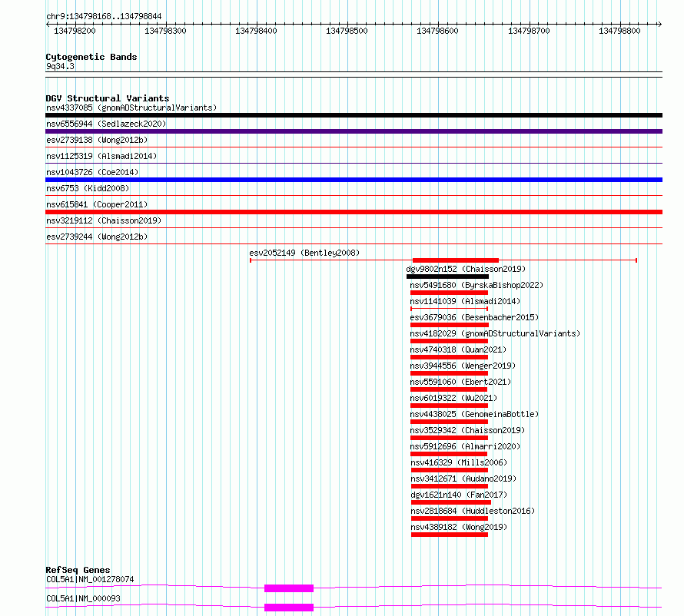The image size is (684, 616).
Task: Open the nsv615841 Cooper2011 red bar
Action: tap(354, 212)
